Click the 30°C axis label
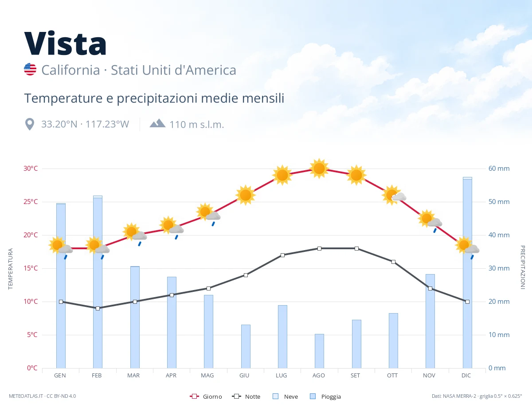This screenshot has height=408, width=532. (31, 169)
